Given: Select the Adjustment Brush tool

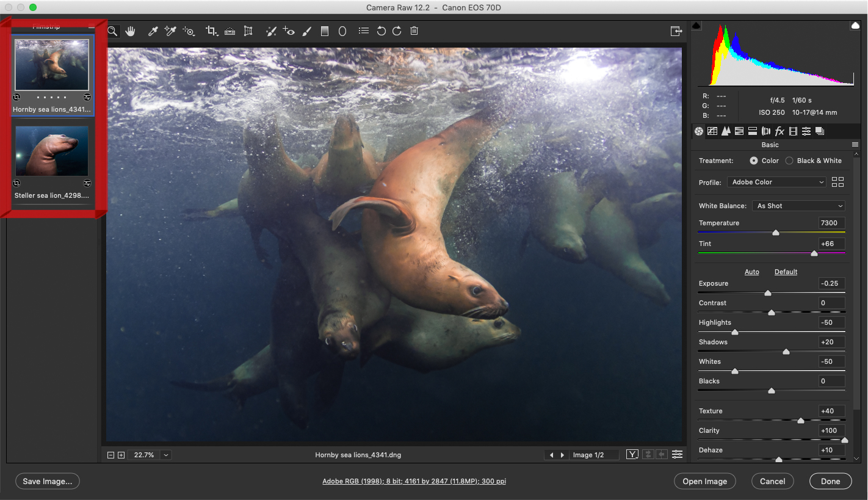Looking at the screenshot, I should [306, 31].
